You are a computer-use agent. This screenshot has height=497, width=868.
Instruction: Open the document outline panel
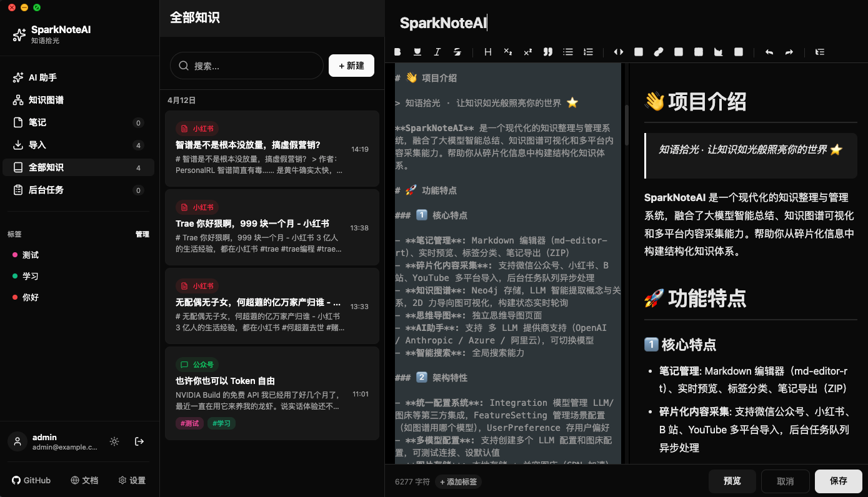coord(819,52)
